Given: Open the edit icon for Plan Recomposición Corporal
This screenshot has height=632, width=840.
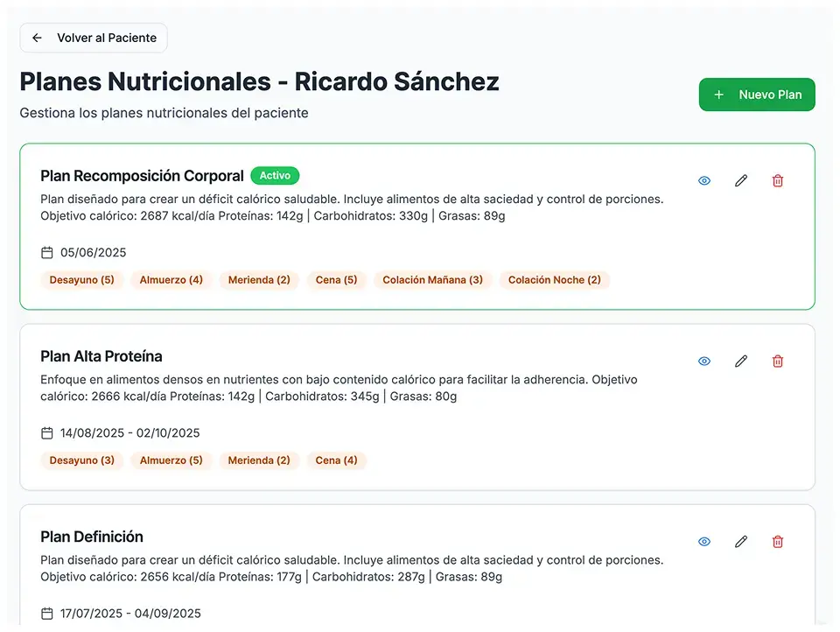Looking at the screenshot, I should point(740,180).
